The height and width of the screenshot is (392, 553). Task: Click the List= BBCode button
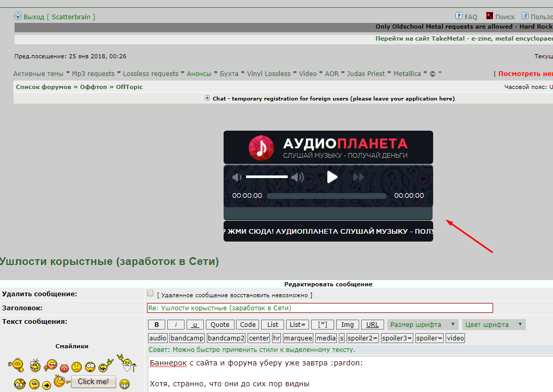(x=297, y=324)
